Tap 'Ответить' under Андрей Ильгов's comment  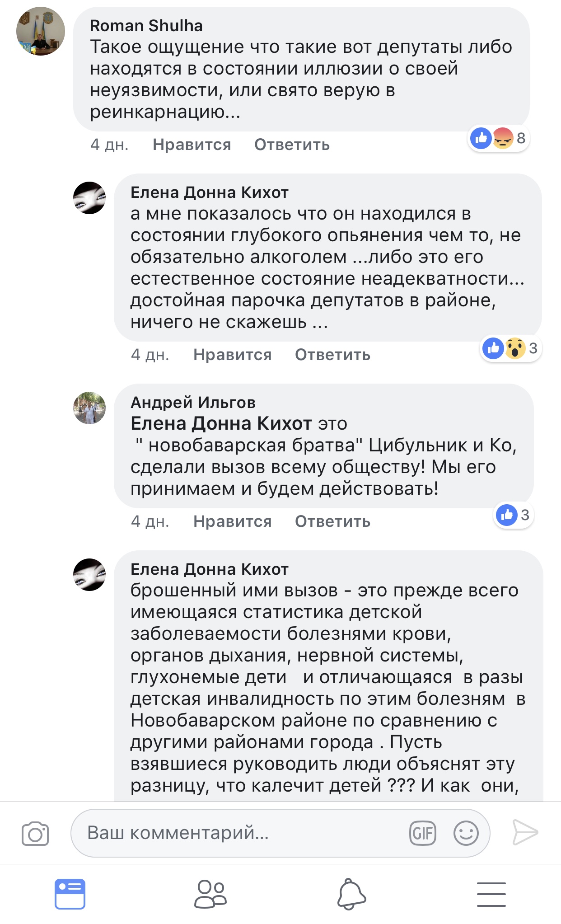(x=332, y=521)
